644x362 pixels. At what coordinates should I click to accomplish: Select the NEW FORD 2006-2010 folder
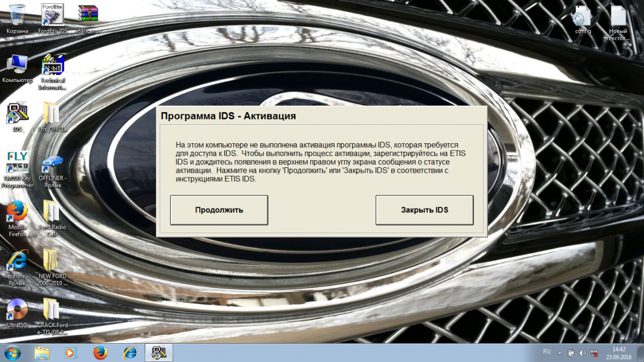(x=53, y=268)
